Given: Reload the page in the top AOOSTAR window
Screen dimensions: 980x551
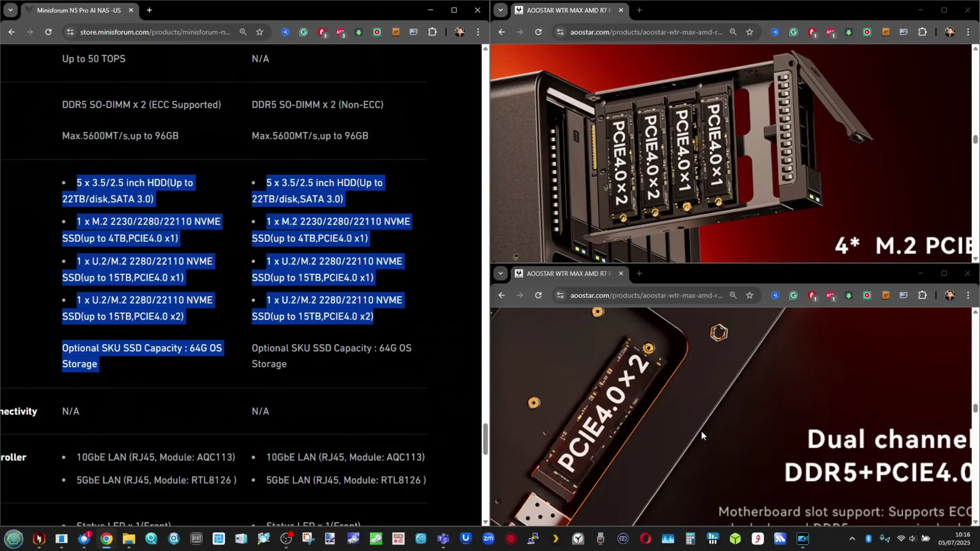Looking at the screenshot, I should point(538,32).
